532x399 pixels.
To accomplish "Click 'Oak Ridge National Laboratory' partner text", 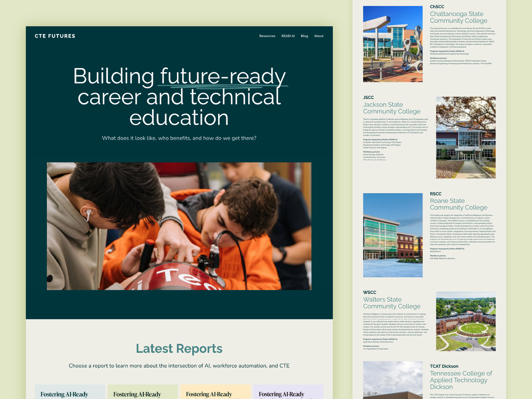I will click(x=443, y=258).
